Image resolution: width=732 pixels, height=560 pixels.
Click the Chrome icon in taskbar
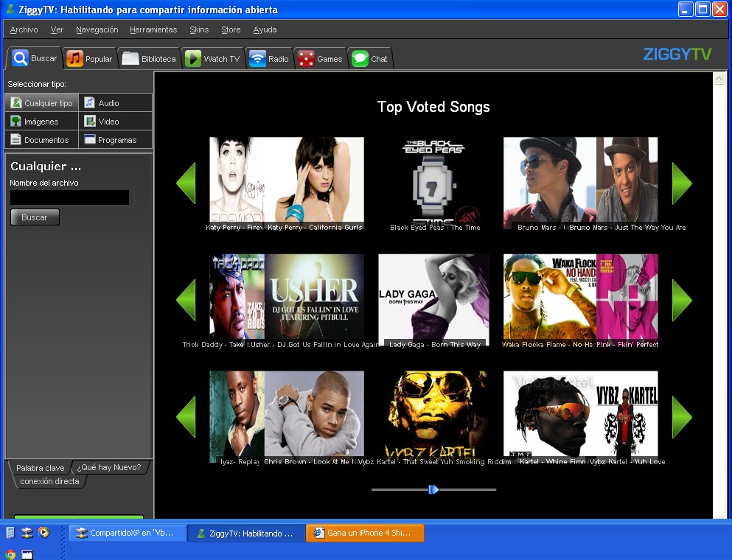10,554
